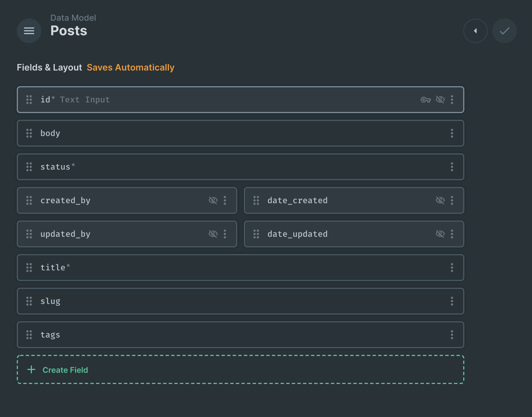Select the date_created field name text
Viewport: 532px width, 417px height.
[x=298, y=201]
